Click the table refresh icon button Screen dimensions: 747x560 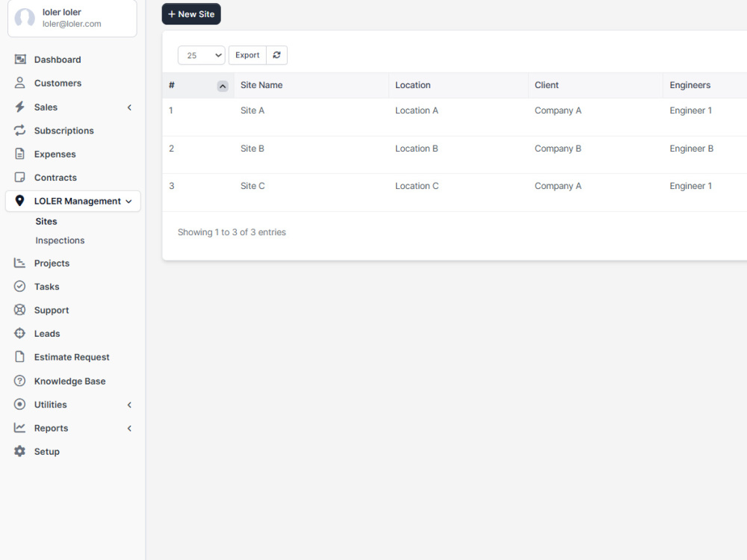(277, 55)
